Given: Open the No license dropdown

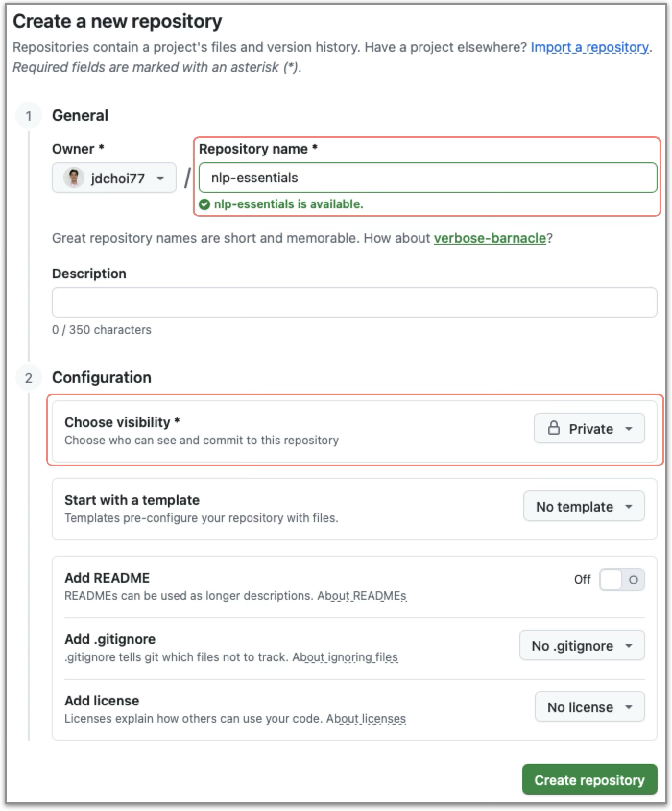Looking at the screenshot, I should click(x=589, y=707).
